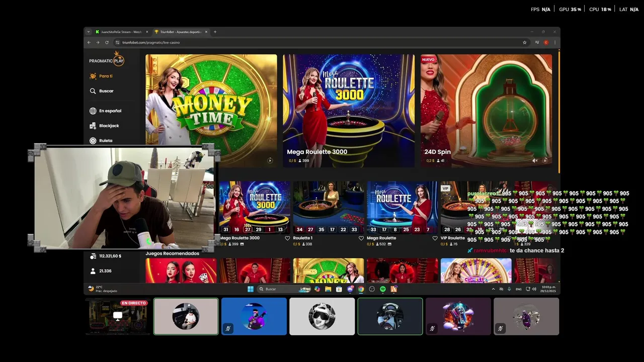Open the colorful wheel recommended game thumbnail
This screenshot has height=362, width=644.
[476, 270]
